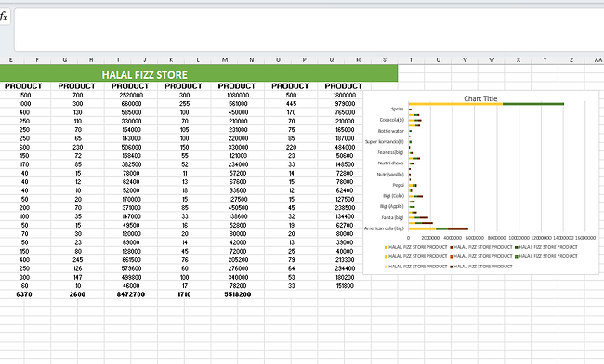Image resolution: width=604 pixels, height=364 pixels.
Task: Select the cell containing 765000
Action: (345, 112)
